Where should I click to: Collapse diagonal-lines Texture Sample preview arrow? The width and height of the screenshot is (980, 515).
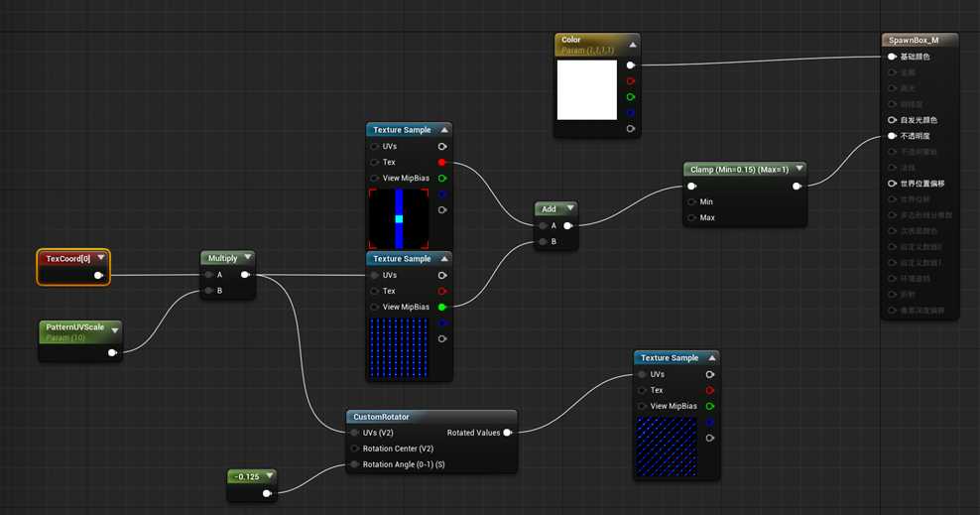click(712, 357)
